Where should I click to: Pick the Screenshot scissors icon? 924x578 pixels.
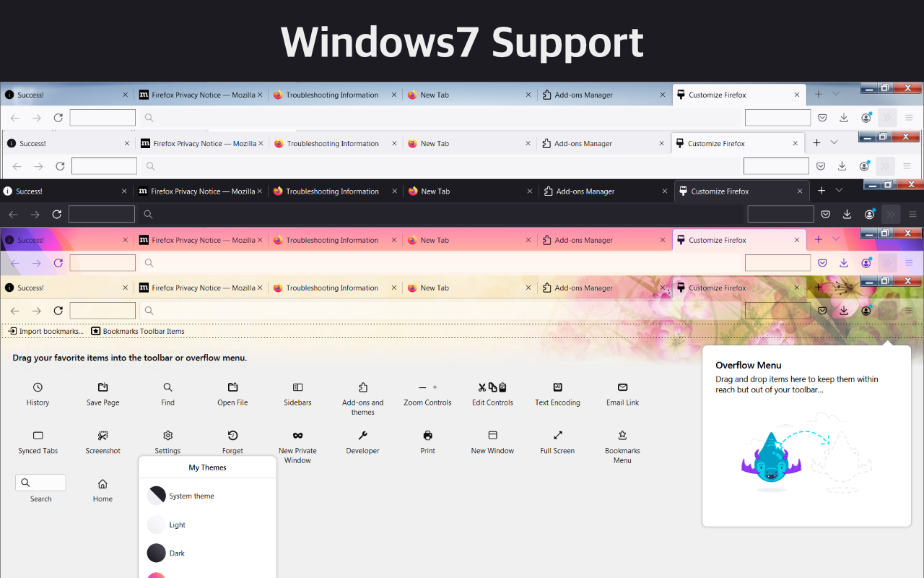point(103,436)
